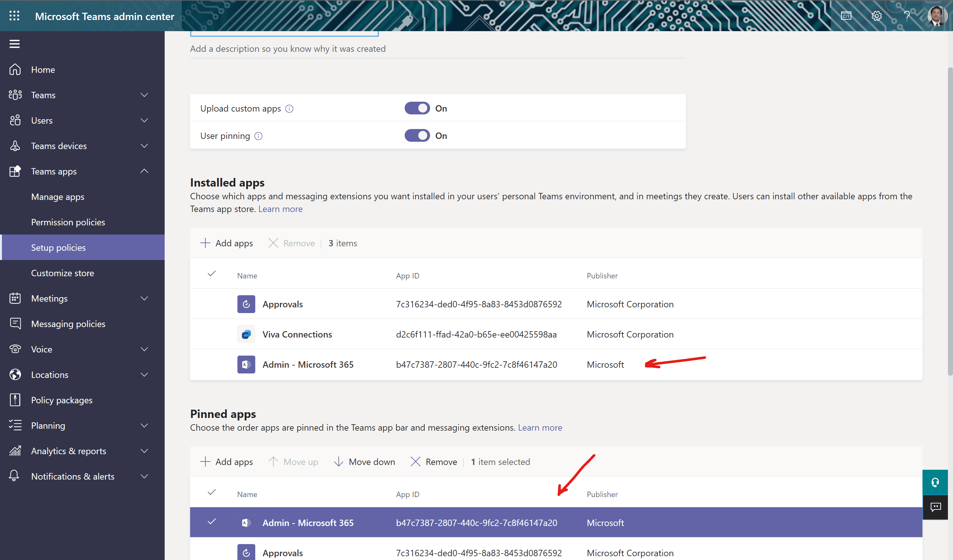Click the Home house icon
The image size is (953, 560).
coord(15,70)
